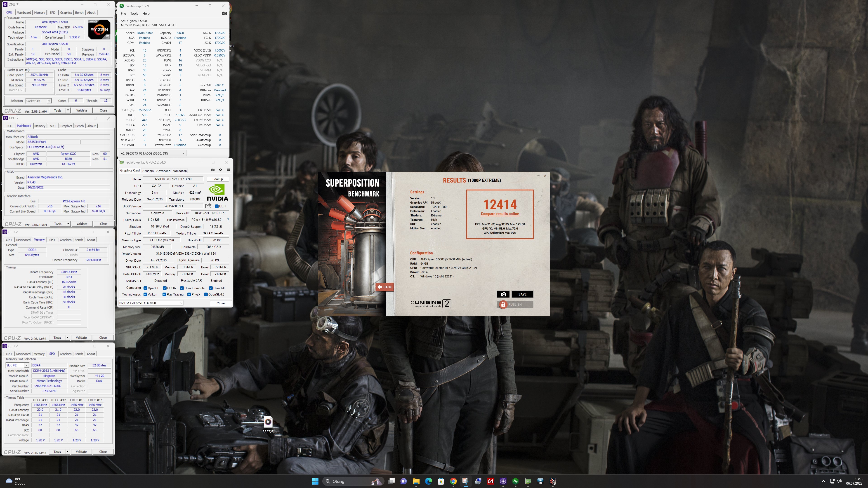Click the NVIDIA logo in GPU-Z
868x488 pixels.
pos(217,193)
